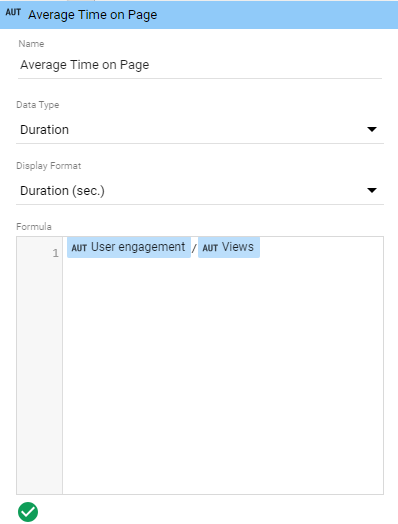Click the Display Format label
The image size is (398, 524).
tap(49, 166)
